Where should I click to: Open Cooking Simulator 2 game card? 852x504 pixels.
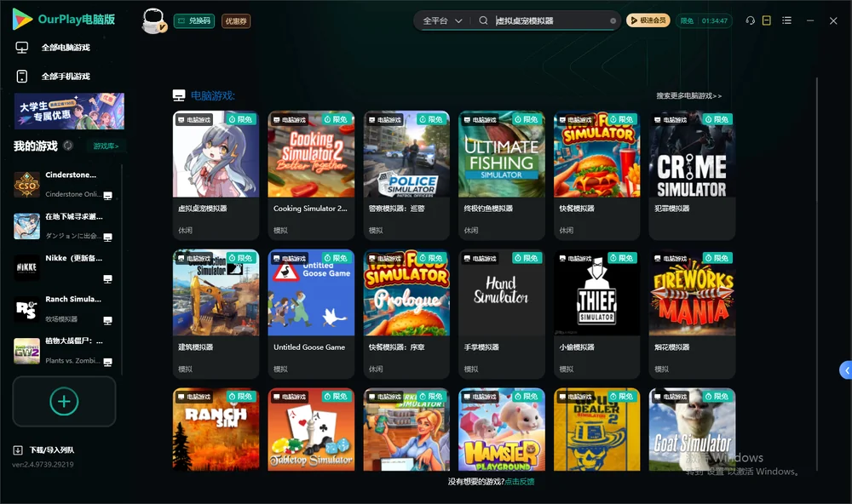click(311, 175)
